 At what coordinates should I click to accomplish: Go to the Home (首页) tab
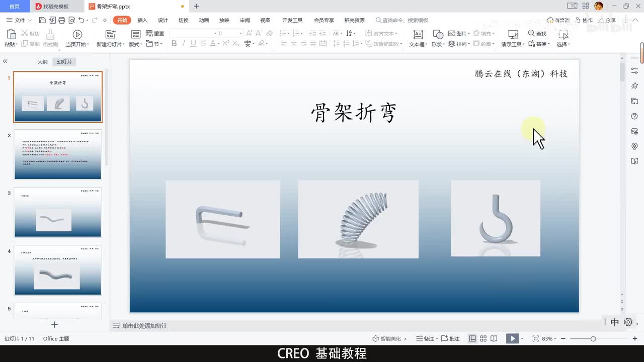tap(15, 6)
